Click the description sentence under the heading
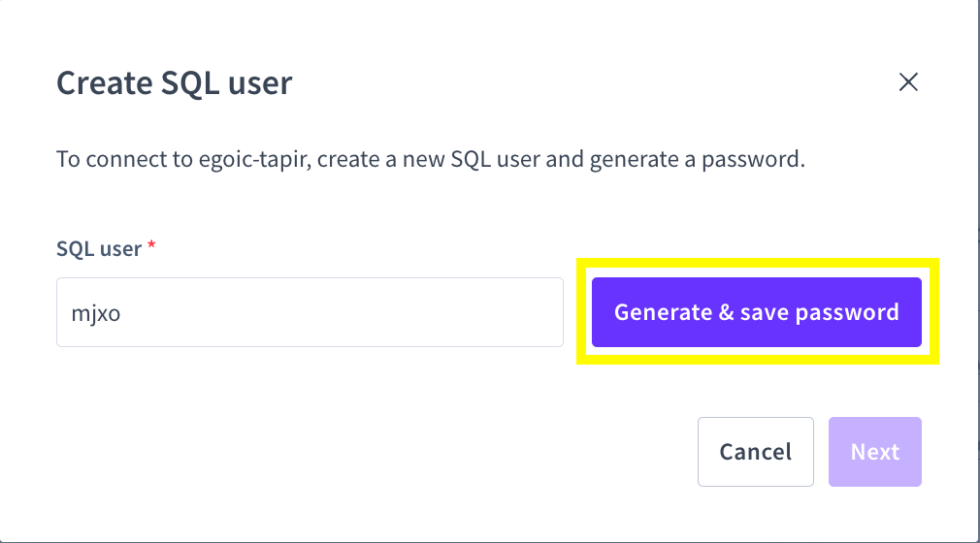 coord(430,159)
